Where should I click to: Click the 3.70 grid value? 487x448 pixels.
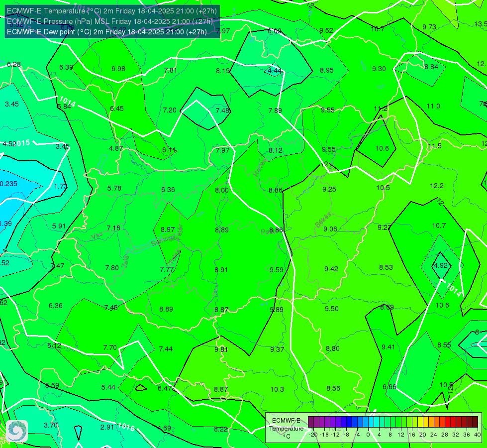51,425
